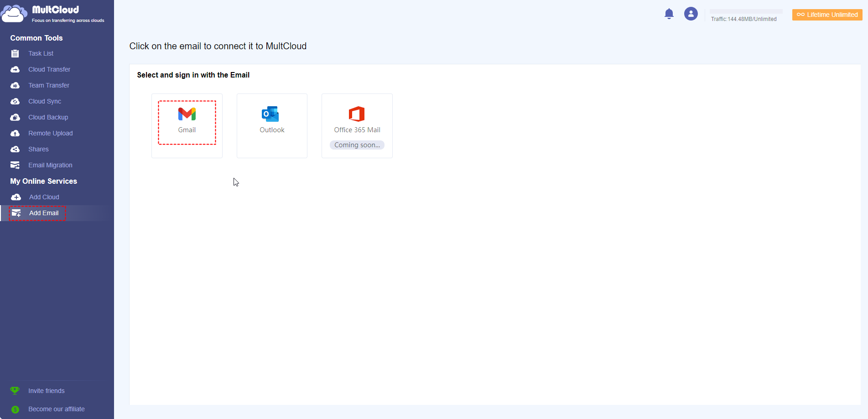Click the affiliate dollar coin icon
This screenshot has height=419, width=868.
pyautogui.click(x=15, y=409)
